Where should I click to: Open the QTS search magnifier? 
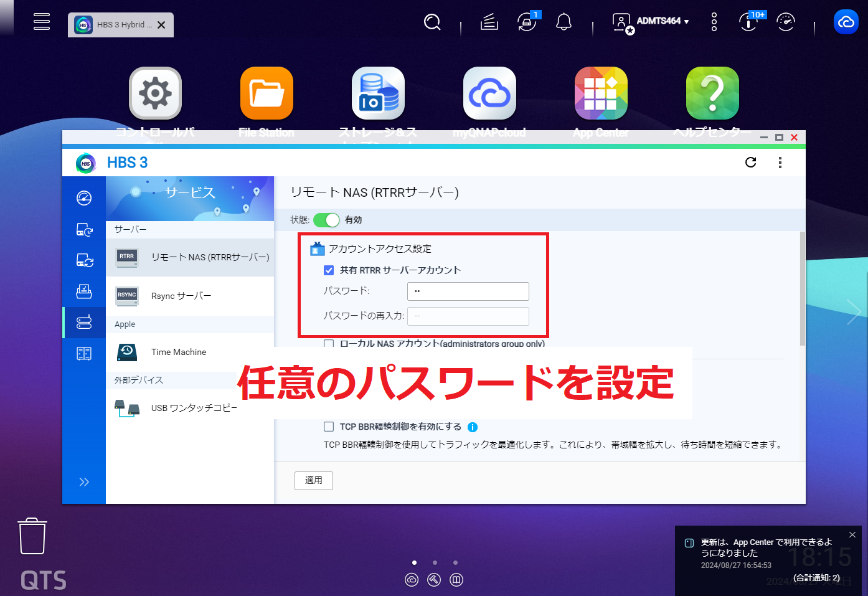click(x=432, y=22)
